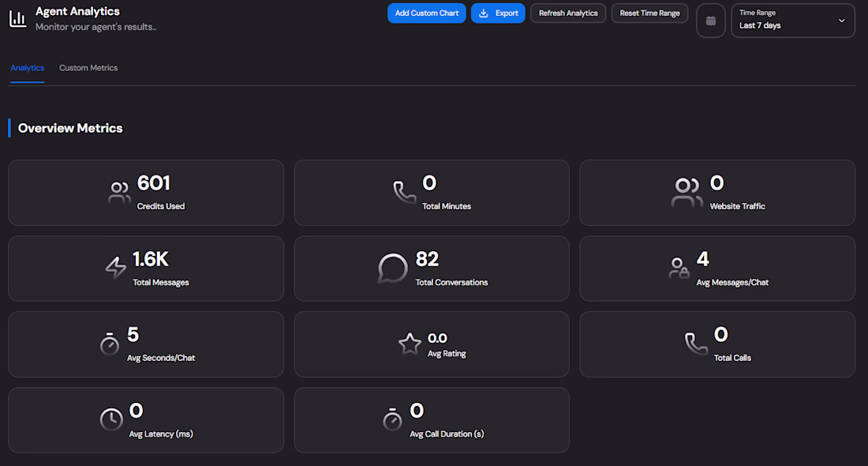Click the Agent Analytics title
The width and height of the screenshot is (868, 466).
point(77,11)
